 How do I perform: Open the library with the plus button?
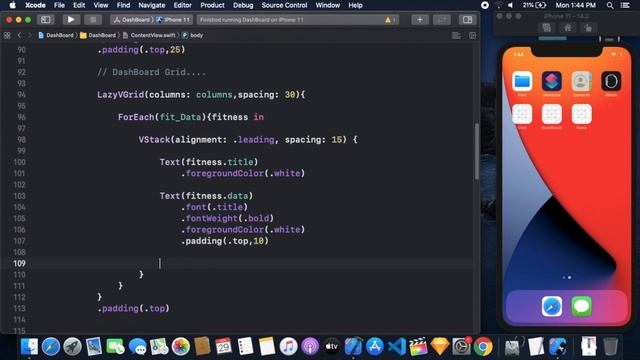pyautogui.click(x=420, y=20)
